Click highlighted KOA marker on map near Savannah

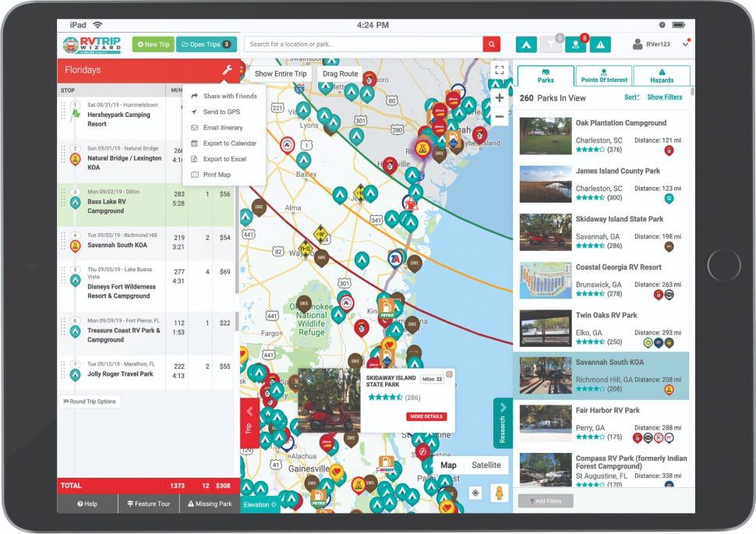[423, 147]
